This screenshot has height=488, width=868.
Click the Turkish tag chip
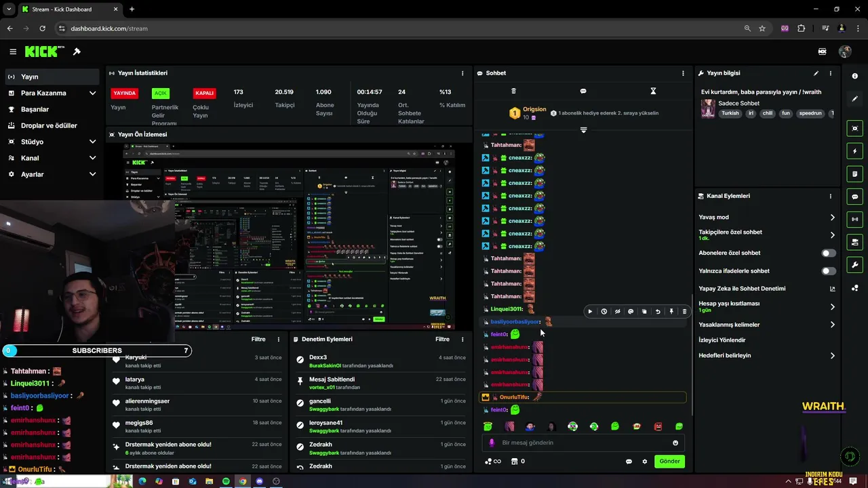pos(730,113)
